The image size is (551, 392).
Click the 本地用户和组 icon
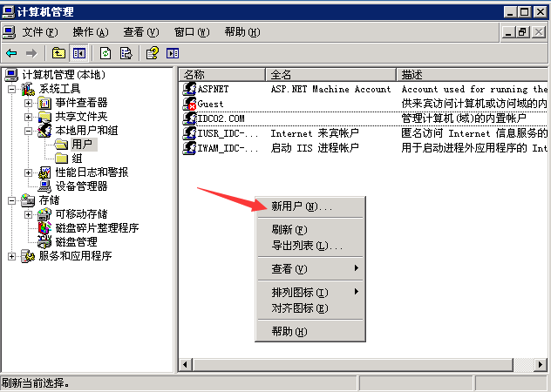tap(44, 131)
